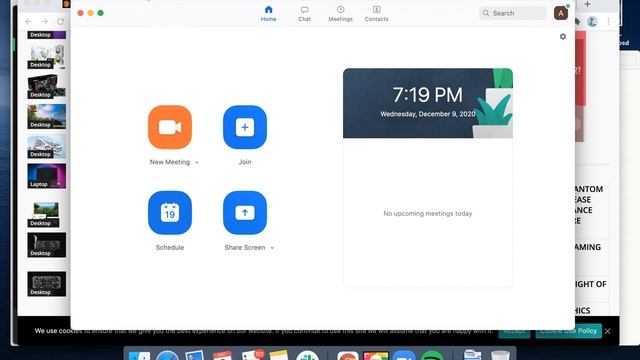Open the Schedule calendar icon
Viewport: 640px width, 360px height.
(170, 213)
